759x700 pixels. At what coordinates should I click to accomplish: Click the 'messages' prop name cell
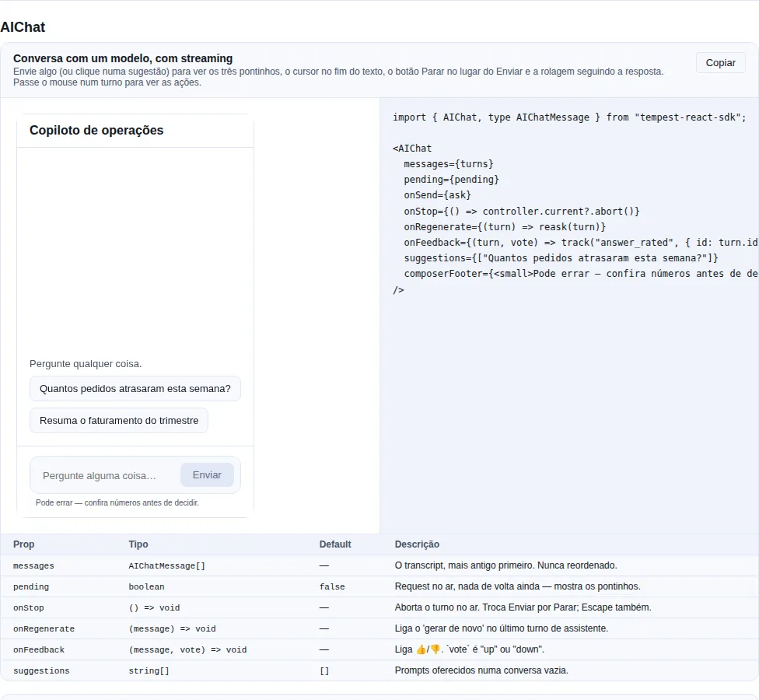(x=33, y=566)
